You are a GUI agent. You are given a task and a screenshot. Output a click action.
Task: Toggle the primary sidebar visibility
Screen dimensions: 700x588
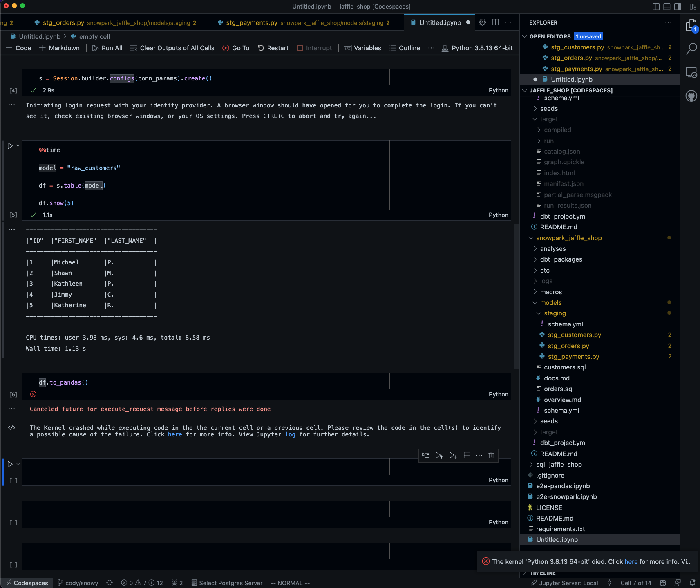coord(655,7)
